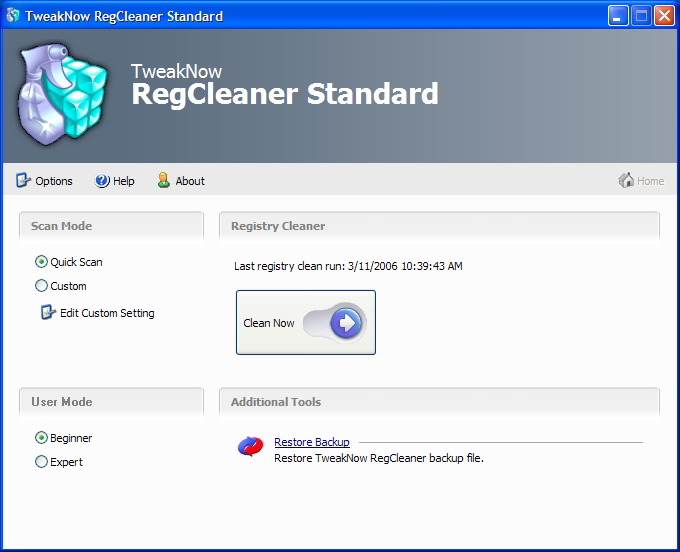Screen dimensions: 680x552
Task: Select Custom scan mode radio button
Action: tap(41, 286)
